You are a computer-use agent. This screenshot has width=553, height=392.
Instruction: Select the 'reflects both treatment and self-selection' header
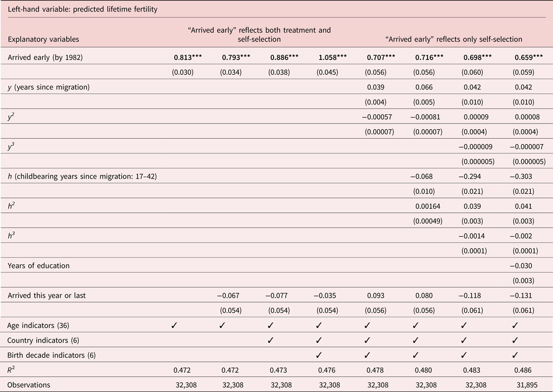pyautogui.click(x=259, y=34)
